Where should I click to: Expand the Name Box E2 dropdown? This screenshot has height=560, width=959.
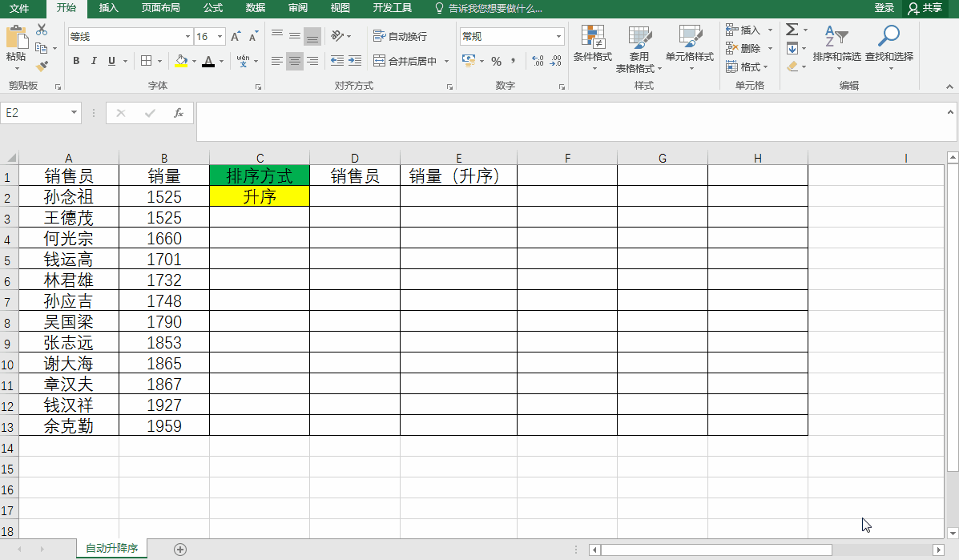click(74, 112)
